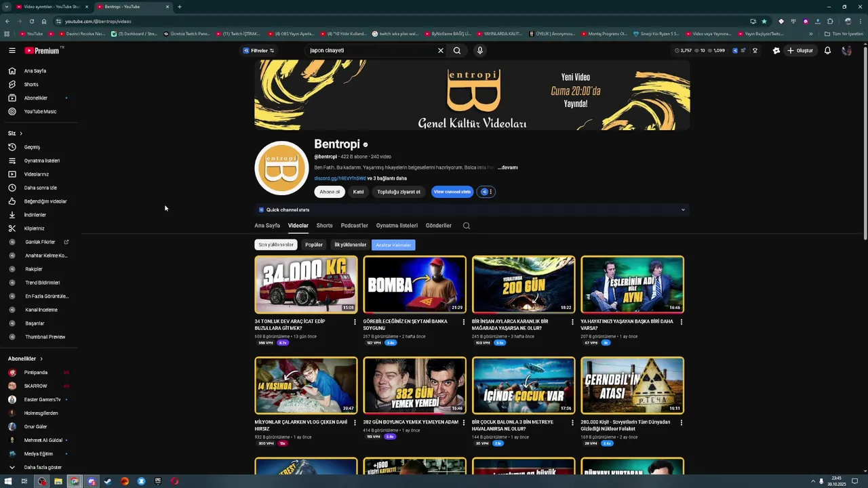868x488 pixels.
Task: Switch to the Gönderiler tab
Action: (439, 226)
